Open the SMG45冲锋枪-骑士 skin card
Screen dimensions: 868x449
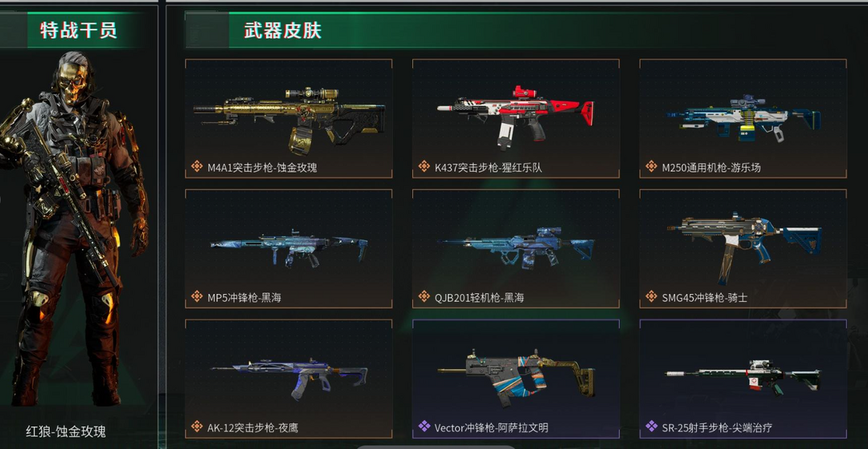tap(743, 249)
